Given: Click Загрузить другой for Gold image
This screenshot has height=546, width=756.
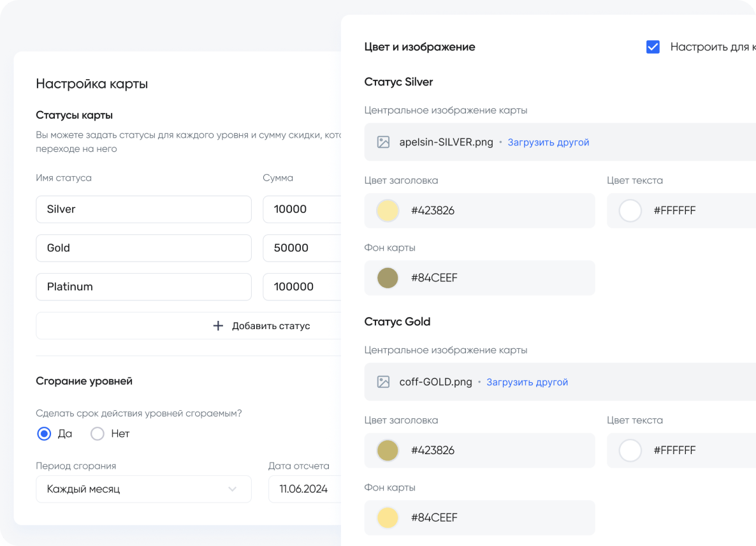Looking at the screenshot, I should [527, 382].
